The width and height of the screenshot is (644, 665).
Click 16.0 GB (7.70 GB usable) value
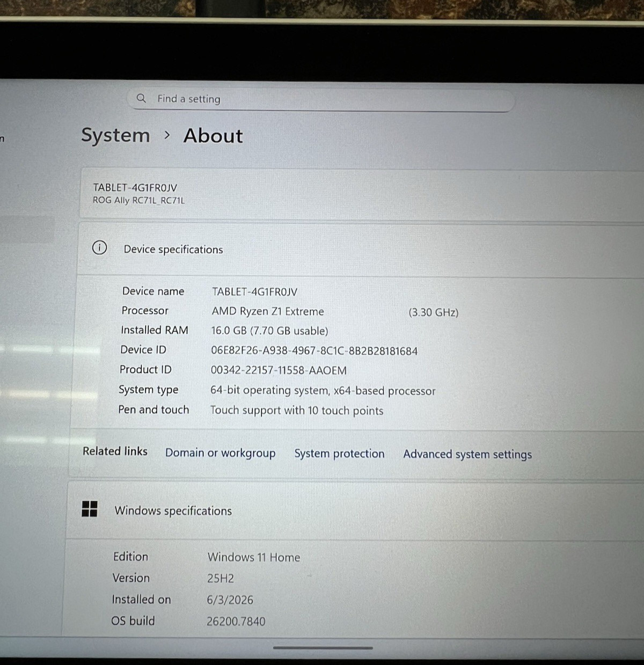(x=269, y=331)
